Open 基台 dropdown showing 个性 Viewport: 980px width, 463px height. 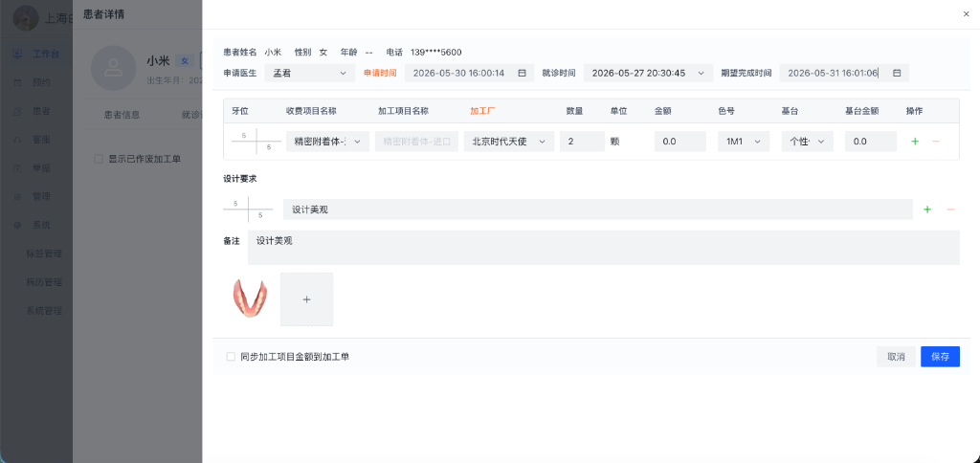808,142
